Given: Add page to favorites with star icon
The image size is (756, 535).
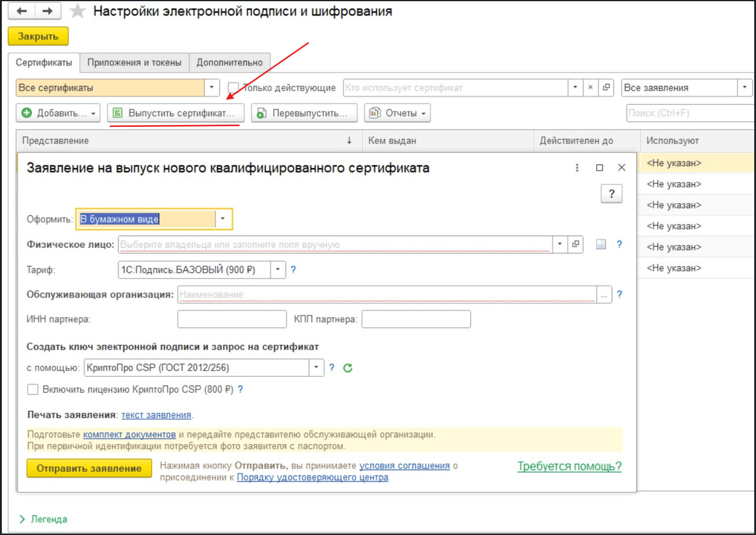Looking at the screenshot, I should click(x=78, y=12).
